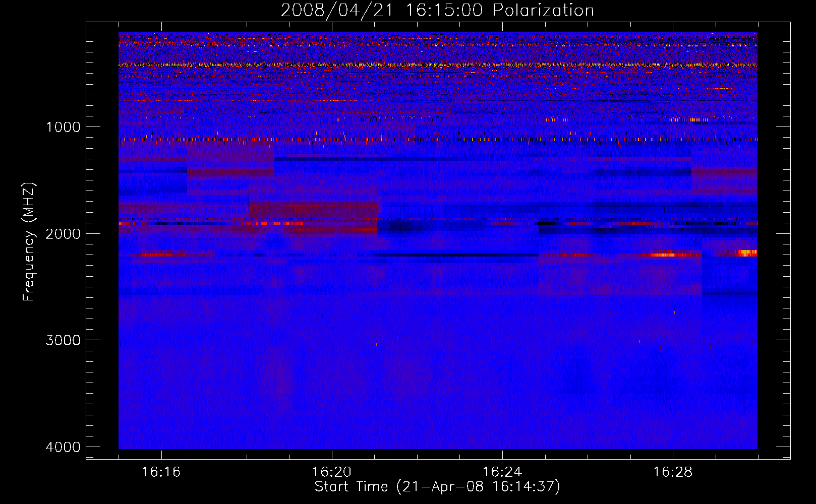This screenshot has height=504, width=816.
Task: Click the 16:20 time tick label
Action: click(x=331, y=472)
